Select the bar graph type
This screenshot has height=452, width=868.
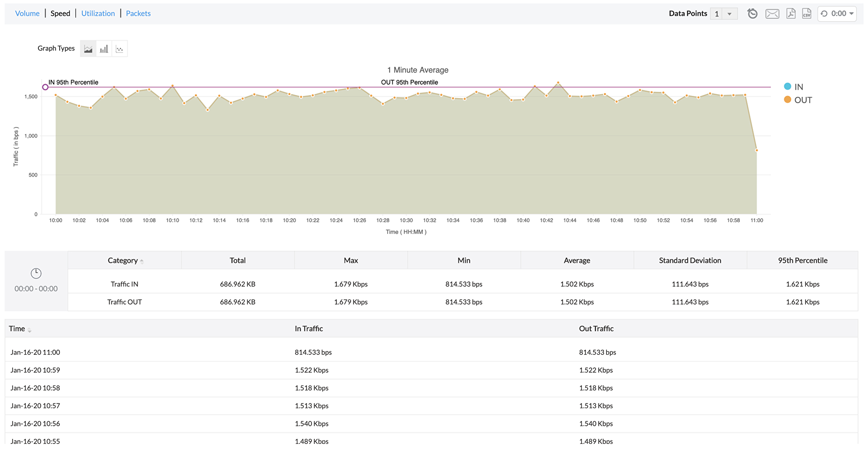pyautogui.click(x=104, y=48)
